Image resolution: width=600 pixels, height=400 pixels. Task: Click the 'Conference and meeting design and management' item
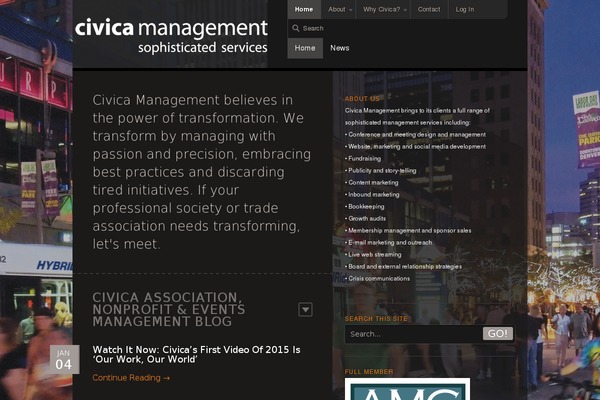pyautogui.click(x=415, y=135)
